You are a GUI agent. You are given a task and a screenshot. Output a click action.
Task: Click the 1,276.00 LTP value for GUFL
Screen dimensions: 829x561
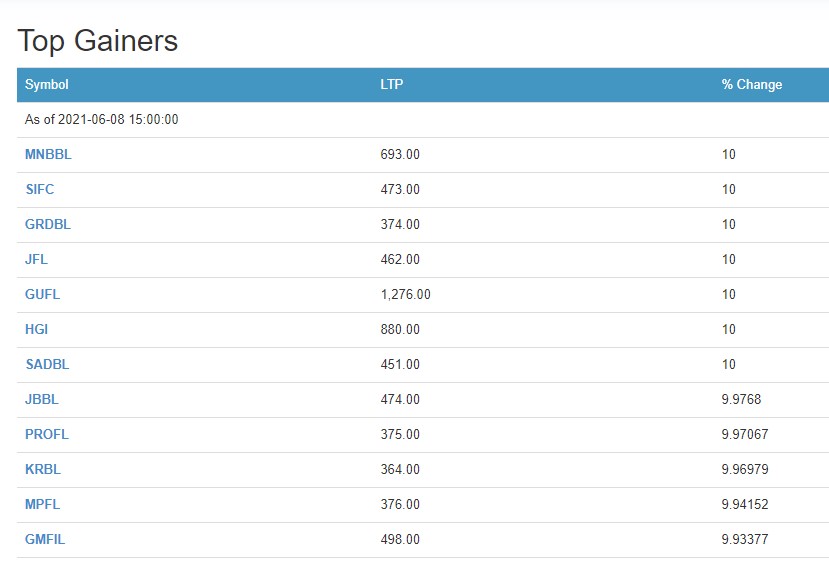tap(406, 295)
